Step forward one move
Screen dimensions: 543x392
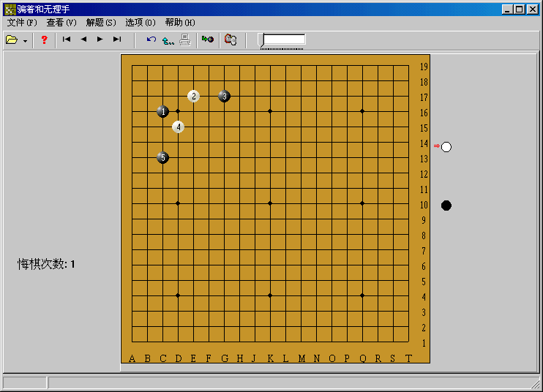100,39
